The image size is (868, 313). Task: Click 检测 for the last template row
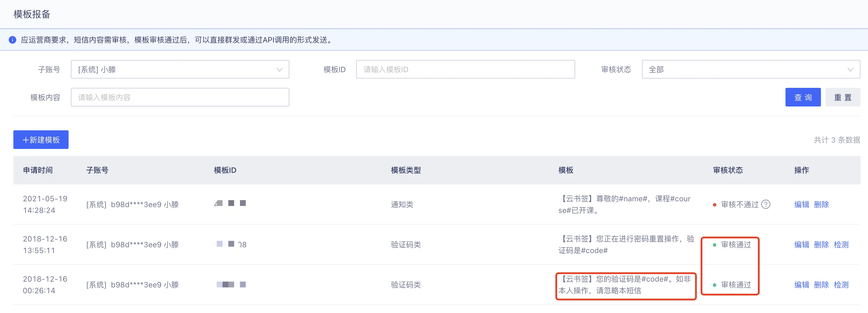[x=841, y=285]
